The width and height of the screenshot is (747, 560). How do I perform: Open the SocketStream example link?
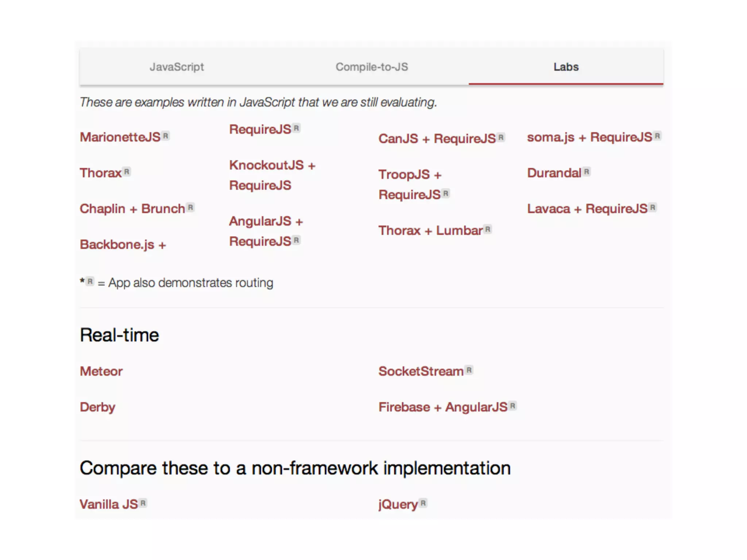(421, 372)
